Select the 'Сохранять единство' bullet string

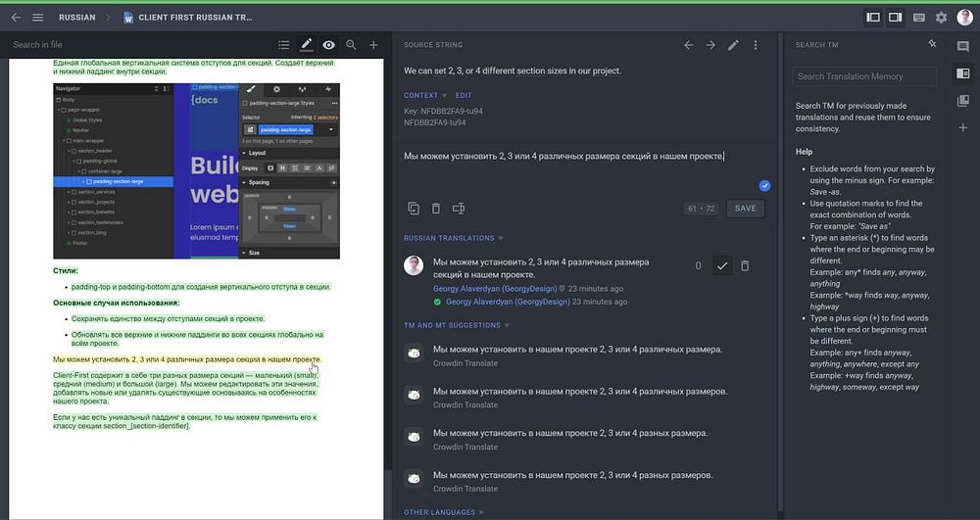tap(169, 318)
